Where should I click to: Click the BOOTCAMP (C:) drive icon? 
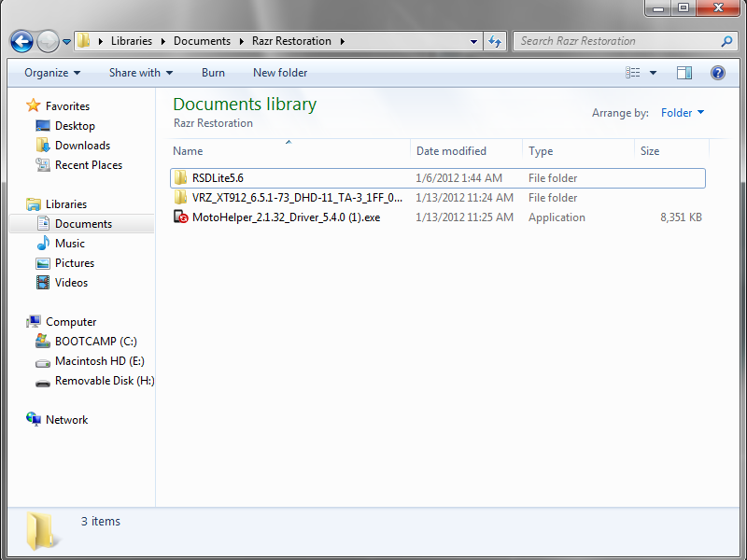(x=43, y=341)
